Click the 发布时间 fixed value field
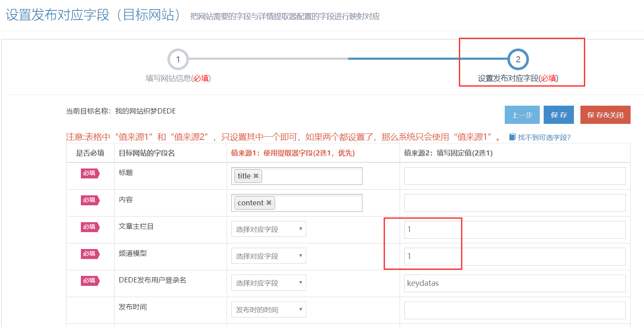This screenshot has width=644, height=327. (x=515, y=310)
